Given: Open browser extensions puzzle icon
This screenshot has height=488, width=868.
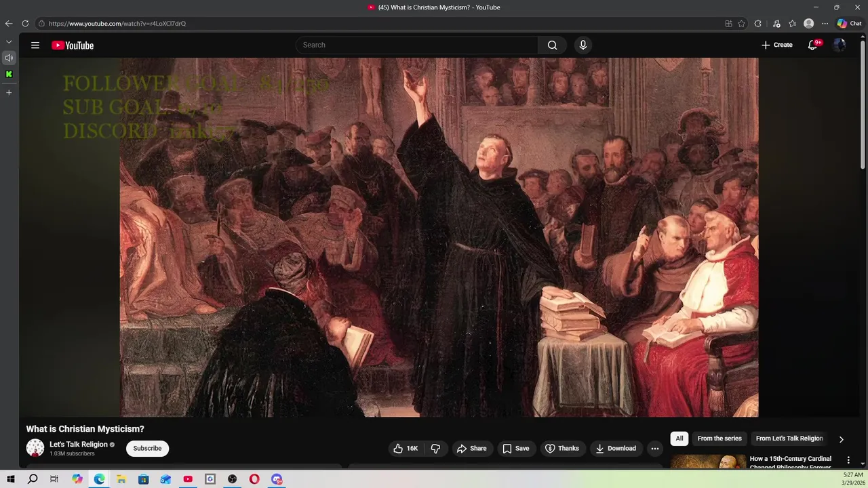Looking at the screenshot, I should point(758,23).
